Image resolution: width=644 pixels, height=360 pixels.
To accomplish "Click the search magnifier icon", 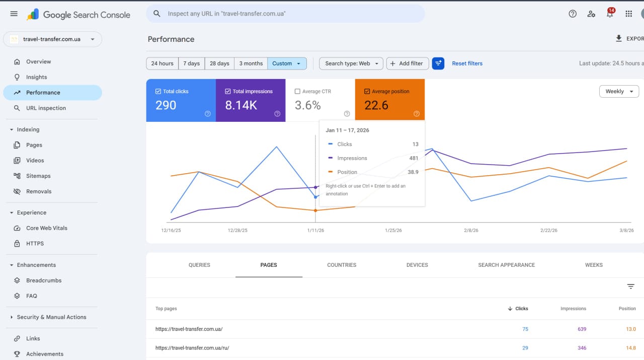I will point(157,14).
